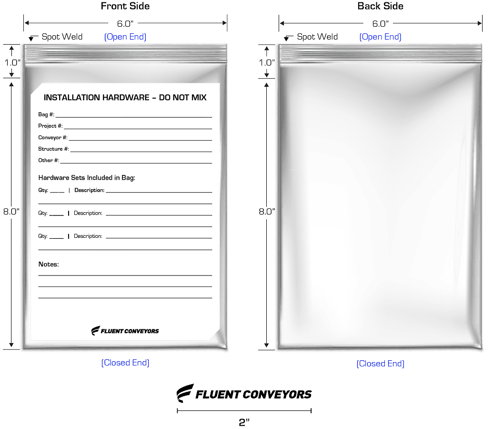
Task: Click the back side 6.0" width dimension
Action: 380,24
